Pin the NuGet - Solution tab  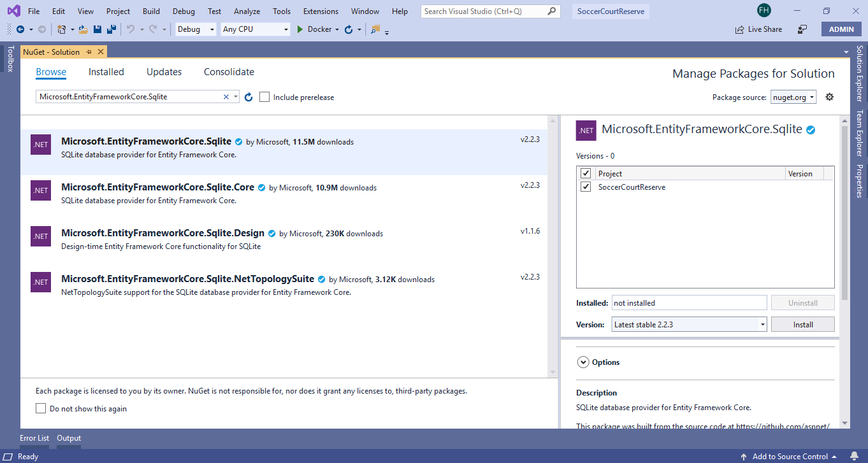89,52
